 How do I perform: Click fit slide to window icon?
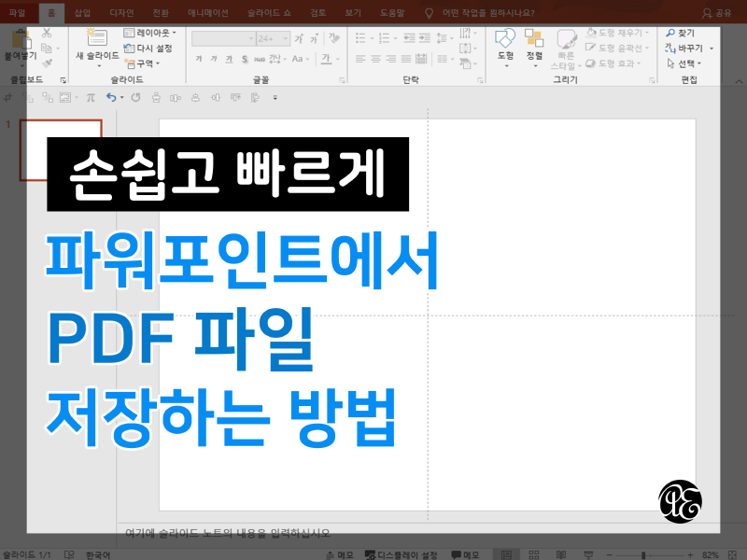click(x=733, y=554)
